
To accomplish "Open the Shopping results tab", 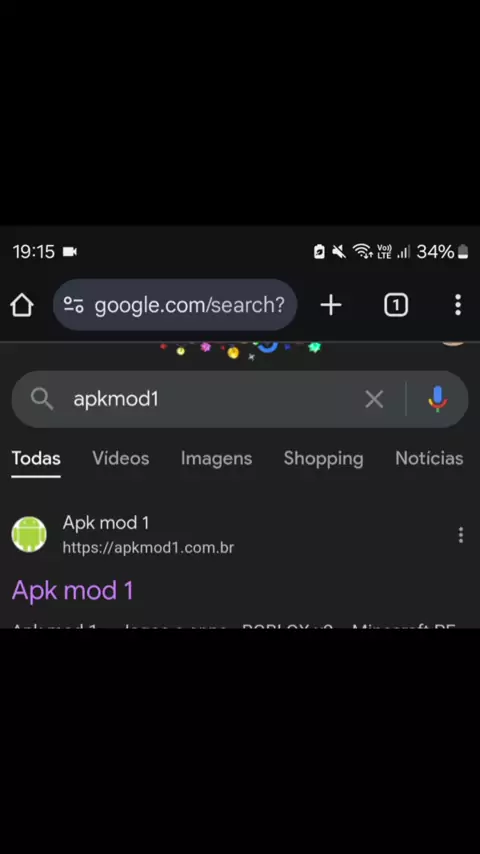I will [323, 459].
